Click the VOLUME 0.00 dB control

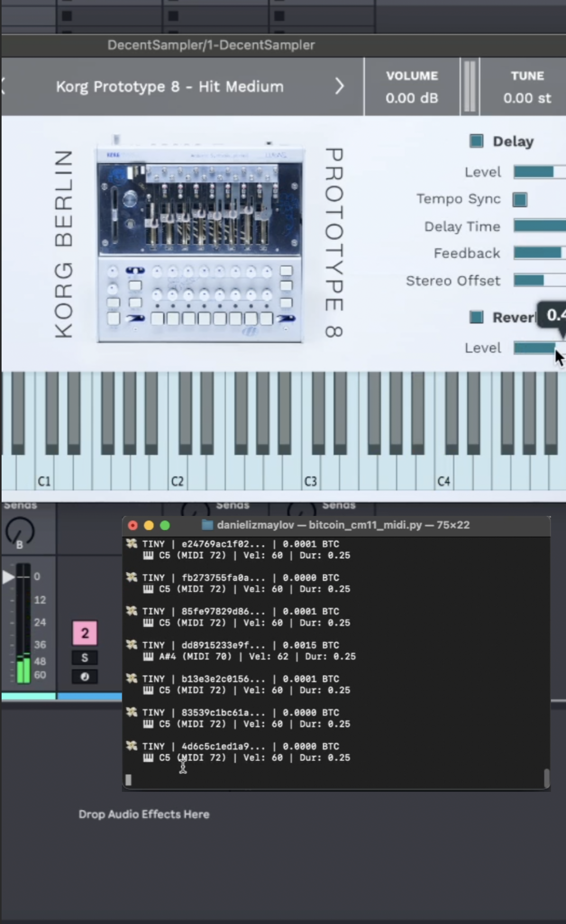[412, 87]
